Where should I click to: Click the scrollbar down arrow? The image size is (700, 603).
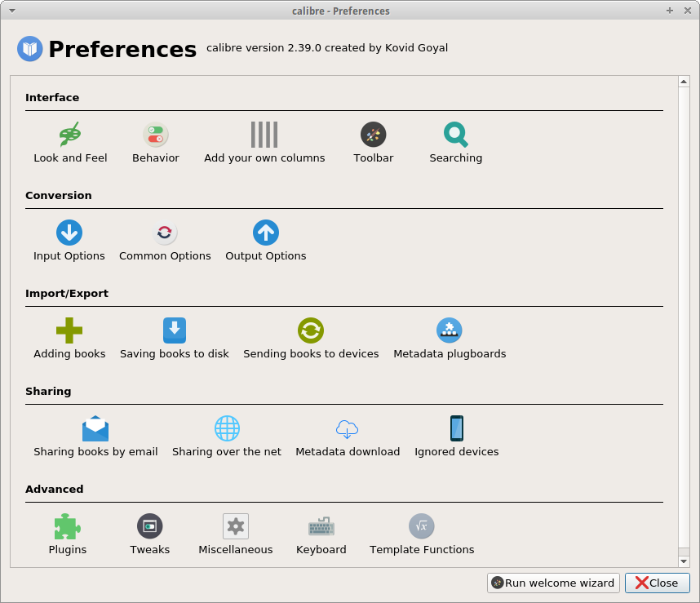tap(684, 561)
